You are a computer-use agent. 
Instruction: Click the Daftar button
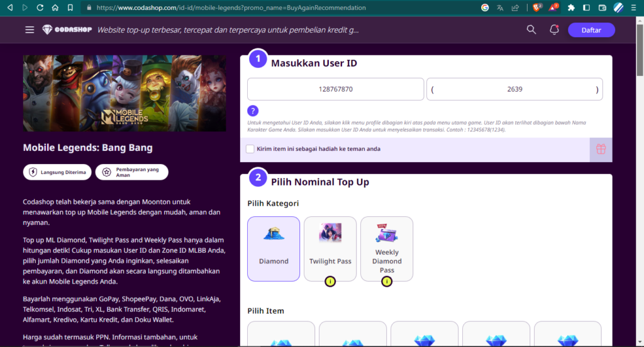pos(591,30)
